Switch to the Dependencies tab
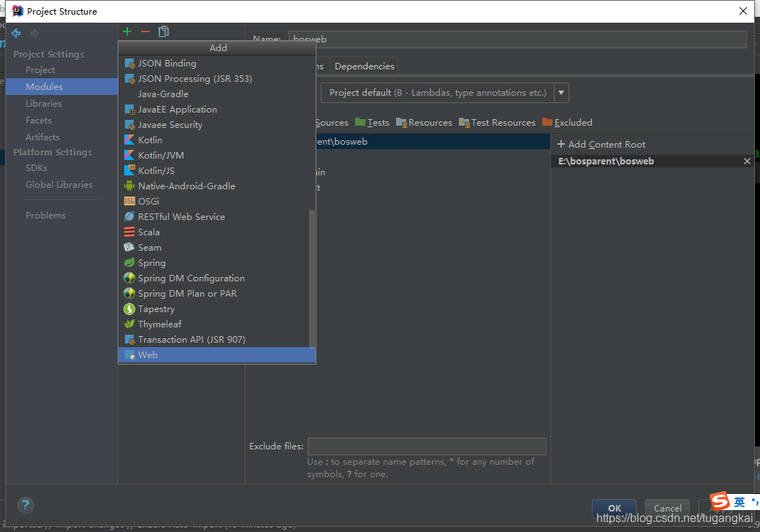Image resolution: width=760 pixels, height=532 pixels. click(364, 66)
